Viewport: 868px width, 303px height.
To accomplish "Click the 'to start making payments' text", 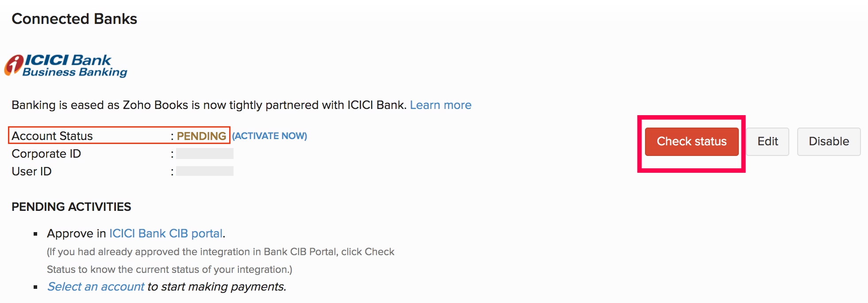I will [217, 287].
